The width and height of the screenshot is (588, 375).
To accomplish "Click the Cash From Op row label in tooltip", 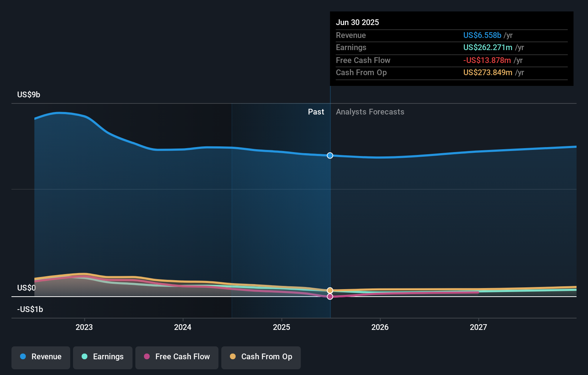I will (361, 72).
